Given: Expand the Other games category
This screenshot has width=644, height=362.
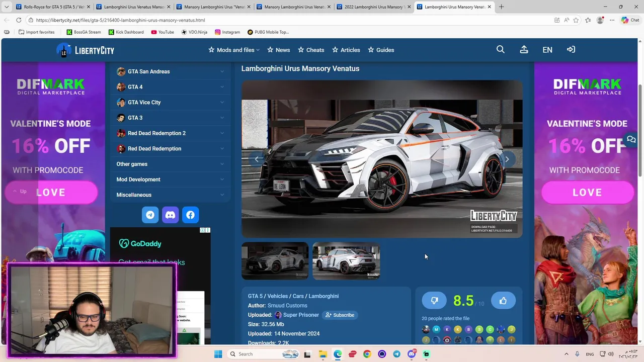Looking at the screenshot, I should tap(171, 164).
